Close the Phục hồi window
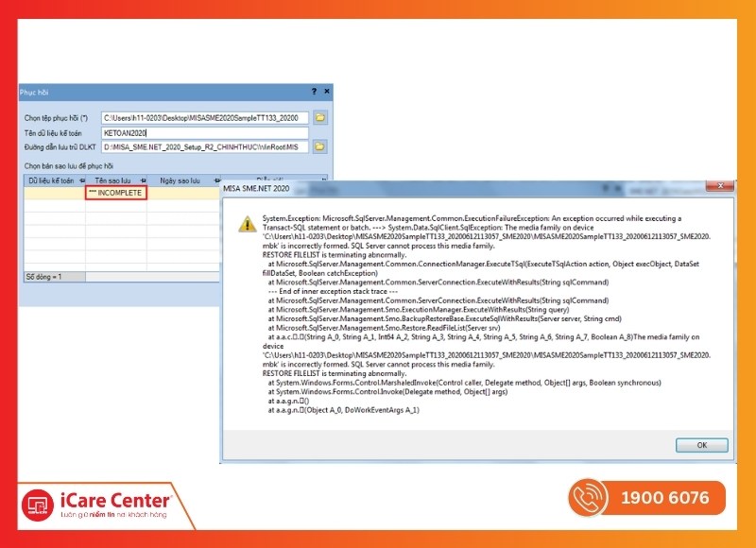This screenshot has height=548, width=756. click(x=327, y=92)
